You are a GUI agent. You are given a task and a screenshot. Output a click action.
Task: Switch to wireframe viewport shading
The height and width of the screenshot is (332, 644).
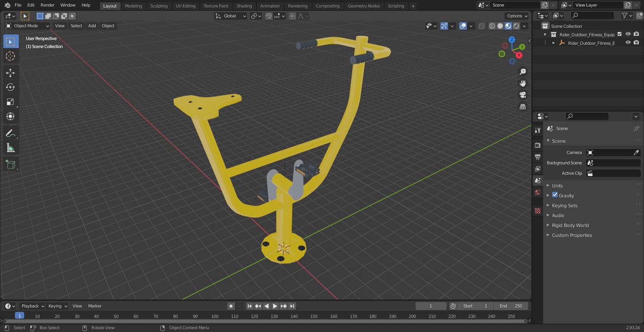coord(492,26)
